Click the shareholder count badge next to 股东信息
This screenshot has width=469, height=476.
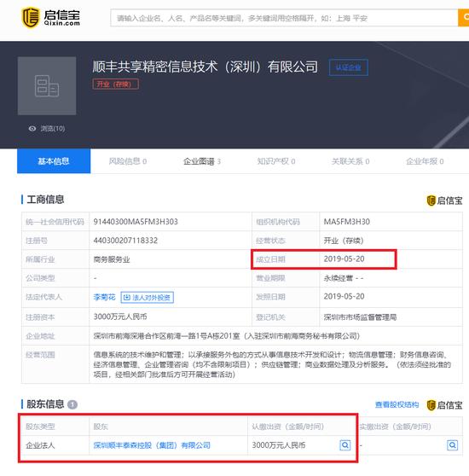[72, 404]
